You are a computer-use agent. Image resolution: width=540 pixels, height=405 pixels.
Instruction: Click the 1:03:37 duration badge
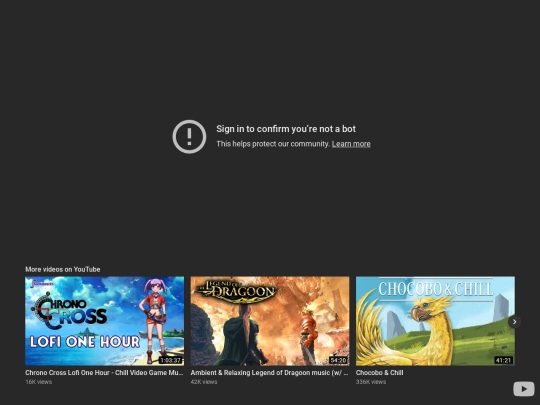click(170, 360)
